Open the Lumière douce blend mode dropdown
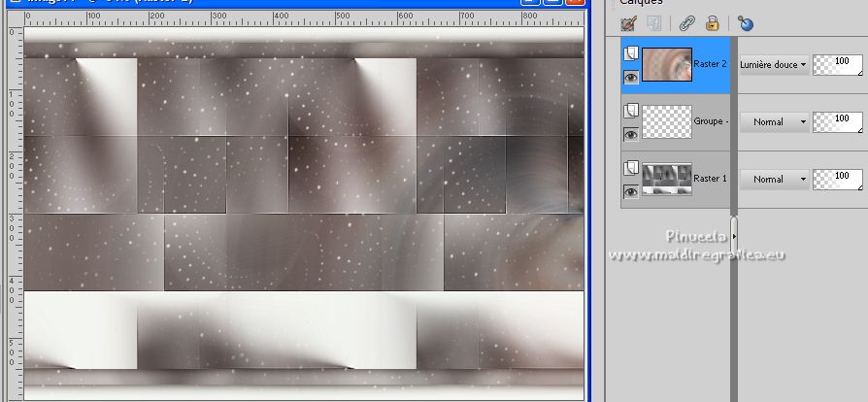Viewport: 868px width, 402px height. (x=774, y=65)
